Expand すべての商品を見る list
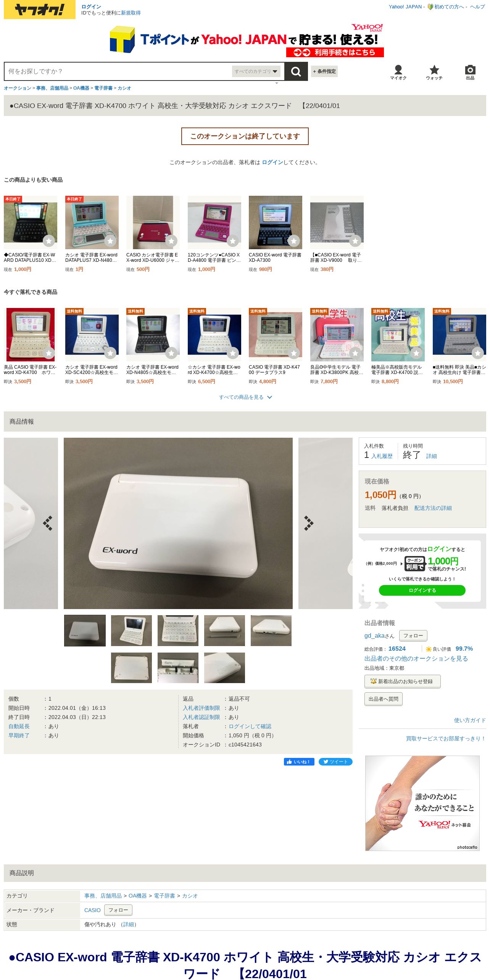The width and height of the screenshot is (490, 980). coord(245,397)
